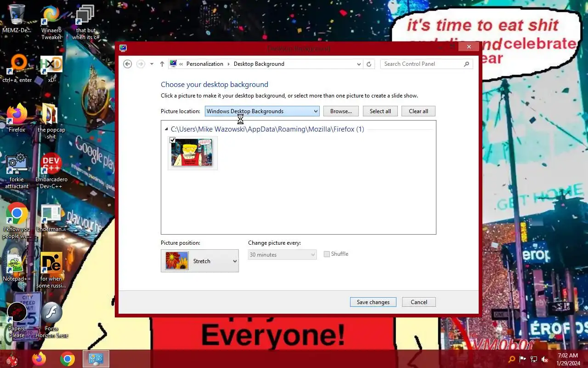Open the arrow between Personalization and Desktop Background
588x368 pixels.
(x=229, y=64)
